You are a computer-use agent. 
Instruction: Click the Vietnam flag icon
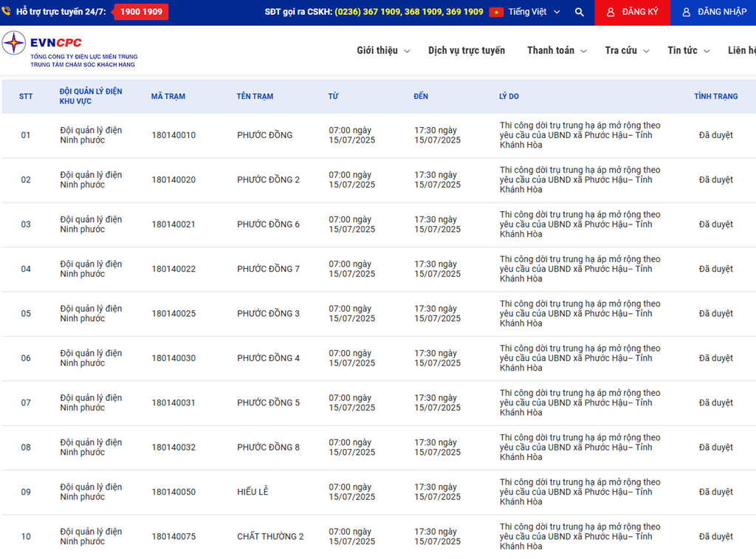(x=496, y=12)
